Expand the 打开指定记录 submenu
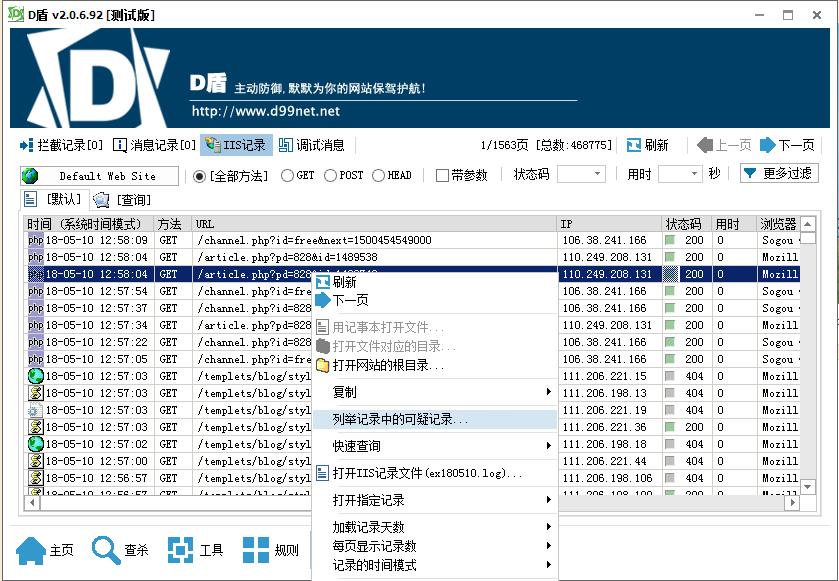This screenshot has height=581, width=839. pos(434,500)
